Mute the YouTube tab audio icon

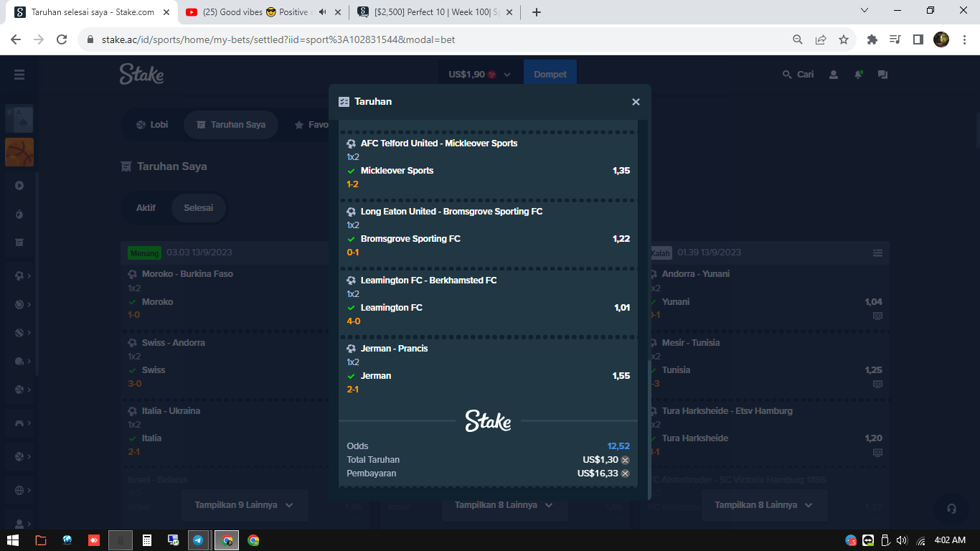tap(323, 12)
